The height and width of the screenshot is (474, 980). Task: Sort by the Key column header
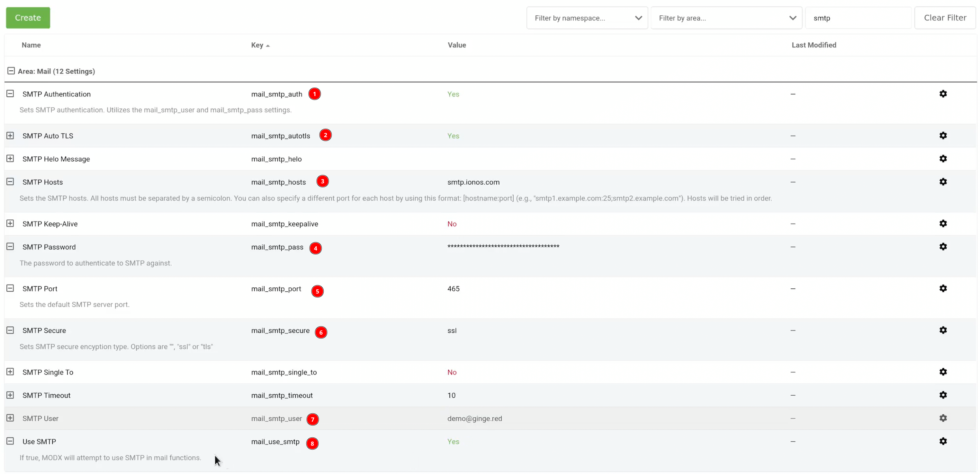tap(257, 45)
